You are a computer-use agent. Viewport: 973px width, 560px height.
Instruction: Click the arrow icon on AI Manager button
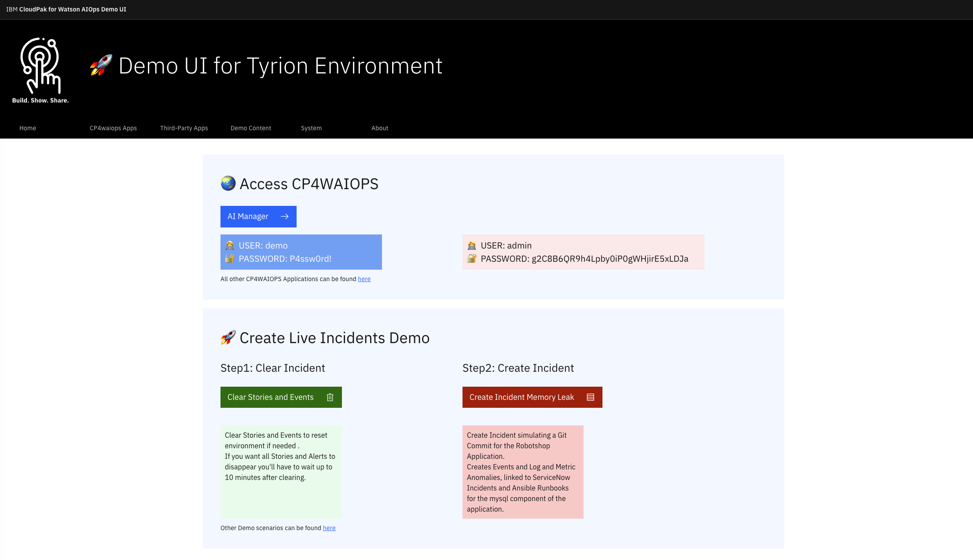point(285,216)
